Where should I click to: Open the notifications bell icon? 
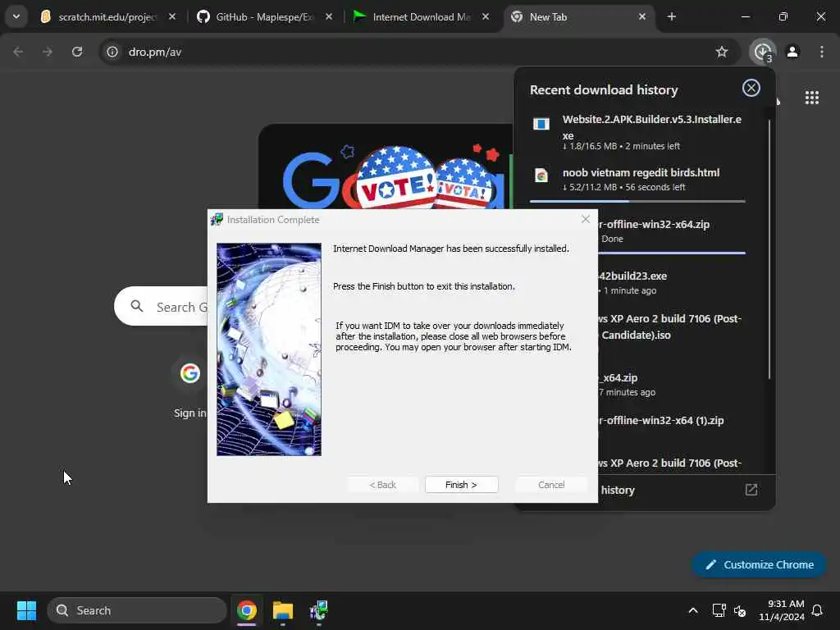click(x=818, y=610)
